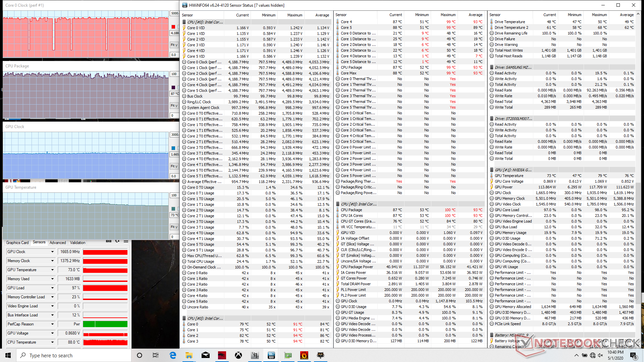Screen dimensions: 644x362
Task: Click the GPU-Z refresh icon
Action: click(x=117, y=241)
